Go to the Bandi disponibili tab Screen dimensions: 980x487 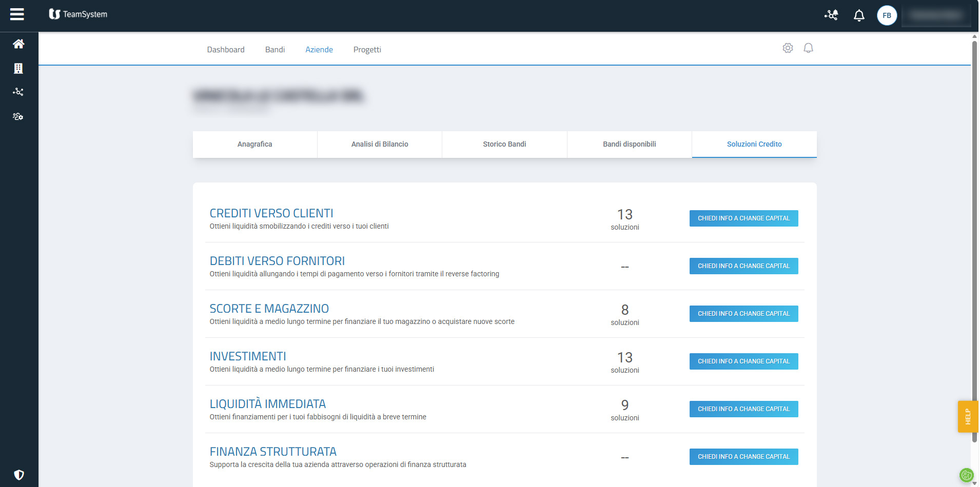click(x=629, y=144)
